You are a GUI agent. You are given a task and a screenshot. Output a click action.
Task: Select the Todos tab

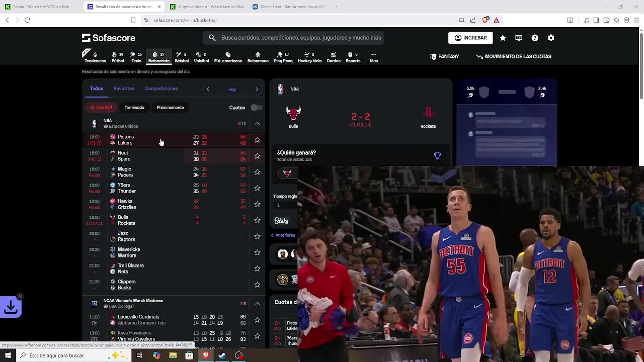96,88
